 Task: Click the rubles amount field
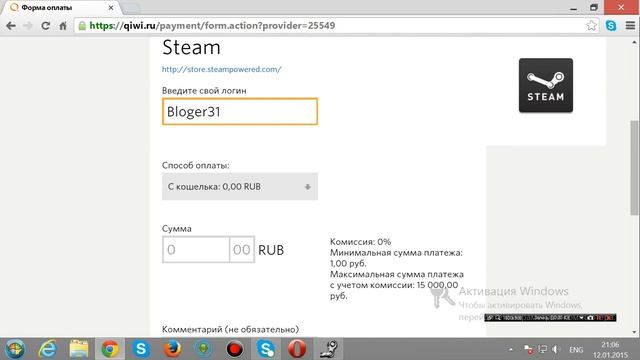[196, 249]
